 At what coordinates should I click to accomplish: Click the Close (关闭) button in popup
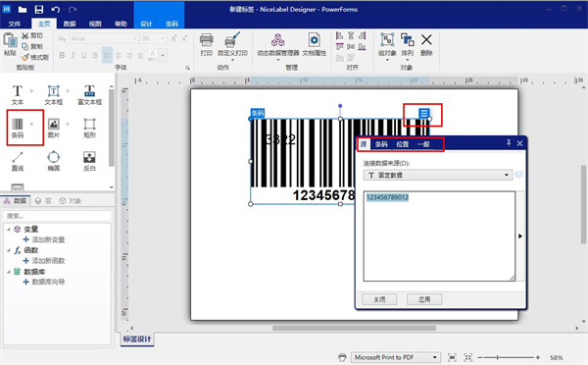coord(379,299)
